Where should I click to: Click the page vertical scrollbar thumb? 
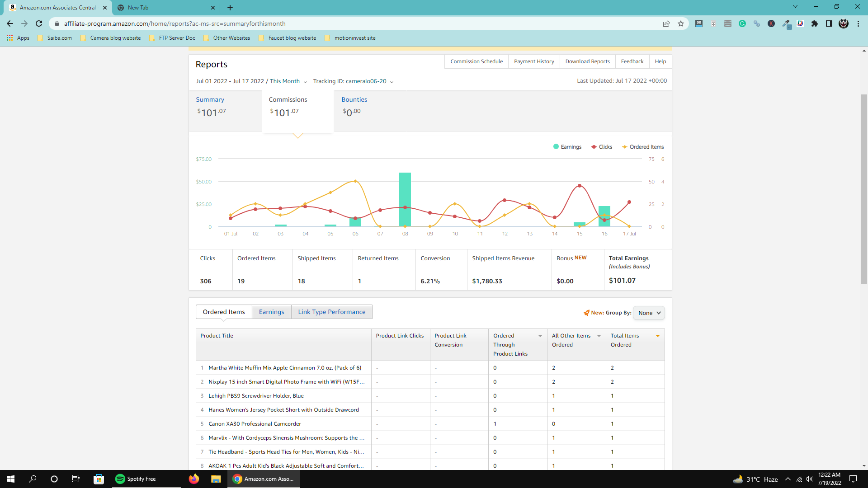(x=864, y=190)
